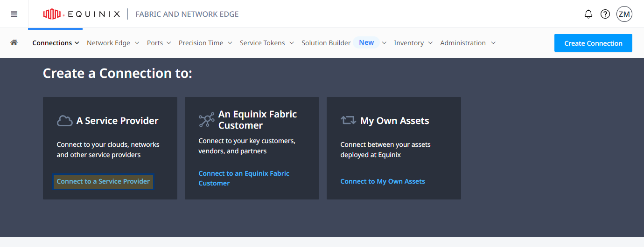Open the help question mark icon

605,14
